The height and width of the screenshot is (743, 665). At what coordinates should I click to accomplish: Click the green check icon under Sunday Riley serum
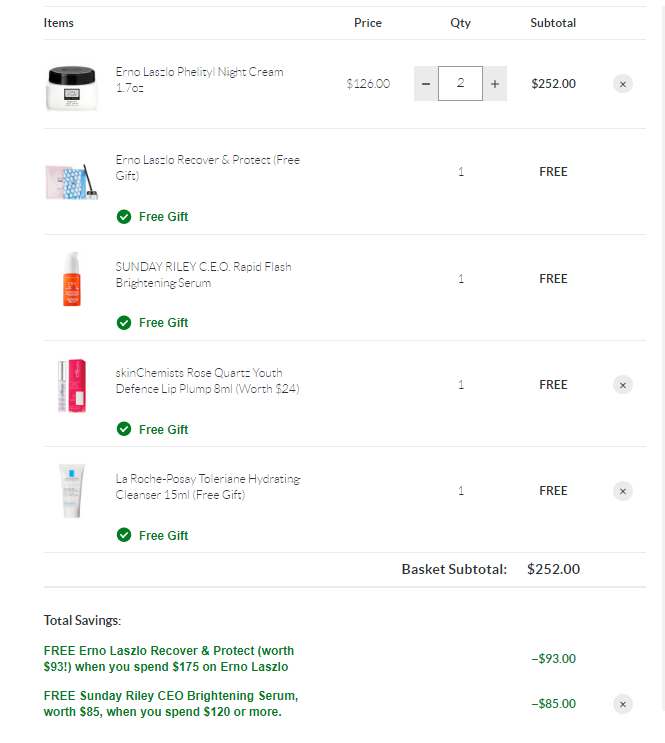click(x=124, y=323)
